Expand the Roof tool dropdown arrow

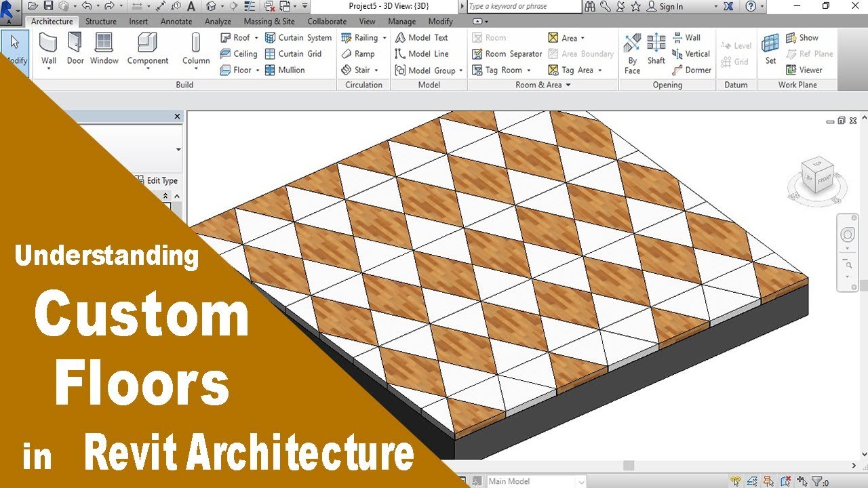[256, 38]
